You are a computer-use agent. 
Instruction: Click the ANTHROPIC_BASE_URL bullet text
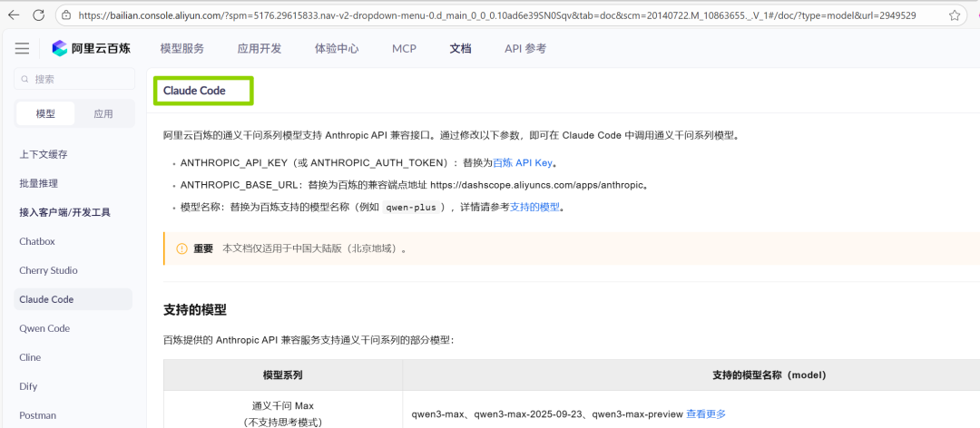pos(413,185)
